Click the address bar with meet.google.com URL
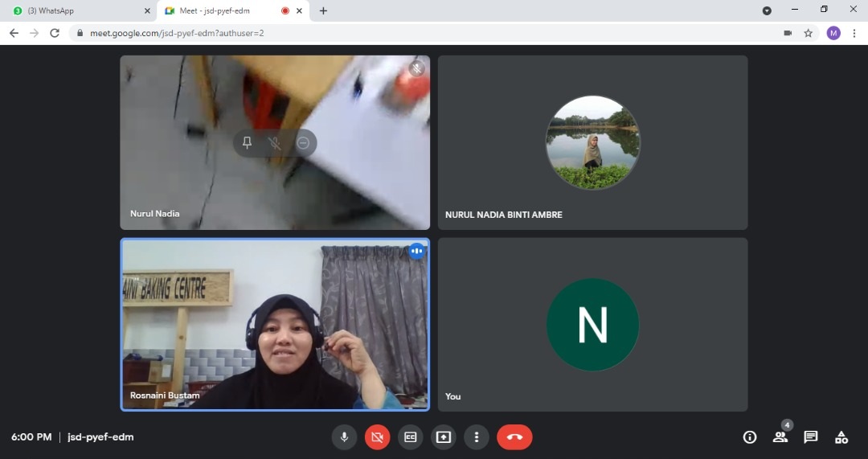The image size is (868, 459). (x=402, y=33)
